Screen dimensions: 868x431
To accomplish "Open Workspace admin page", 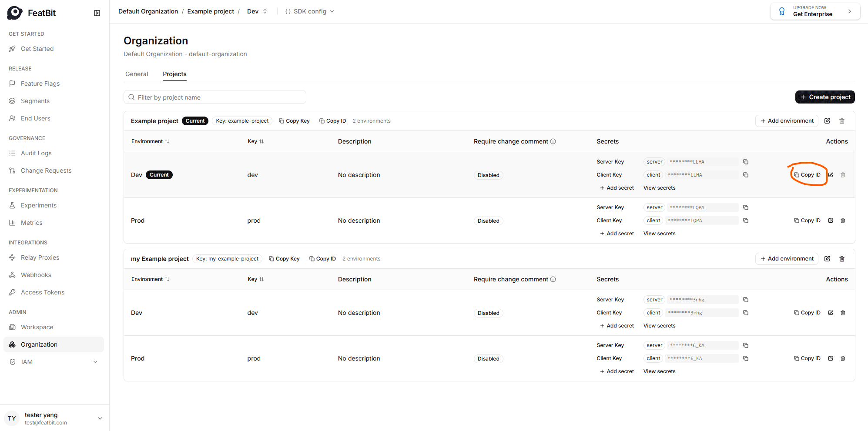I will pyautogui.click(x=54, y=327).
